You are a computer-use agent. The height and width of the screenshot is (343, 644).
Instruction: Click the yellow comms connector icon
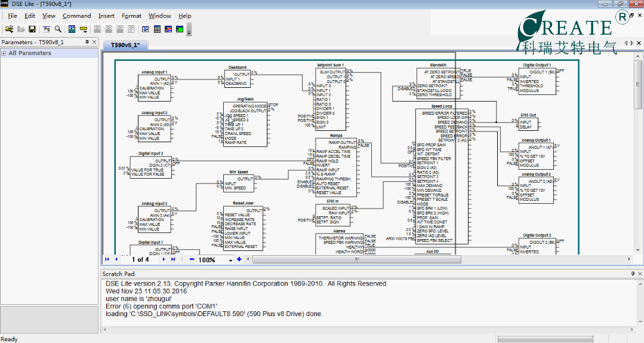84,29
